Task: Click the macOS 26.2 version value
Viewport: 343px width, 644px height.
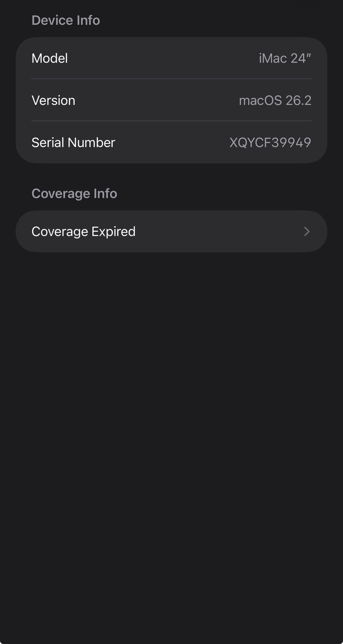Action: point(275,100)
